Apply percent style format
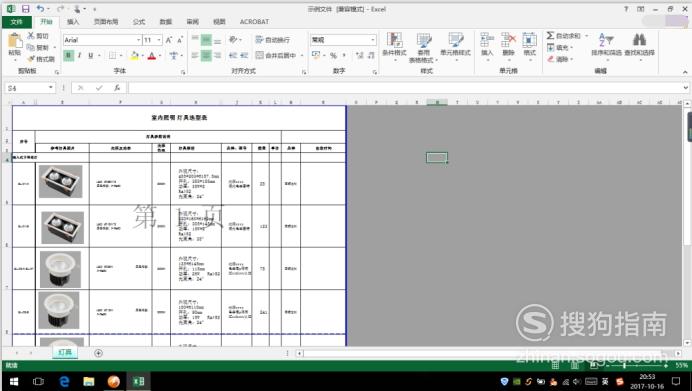Screen dimensions: 692x391 click(333, 55)
